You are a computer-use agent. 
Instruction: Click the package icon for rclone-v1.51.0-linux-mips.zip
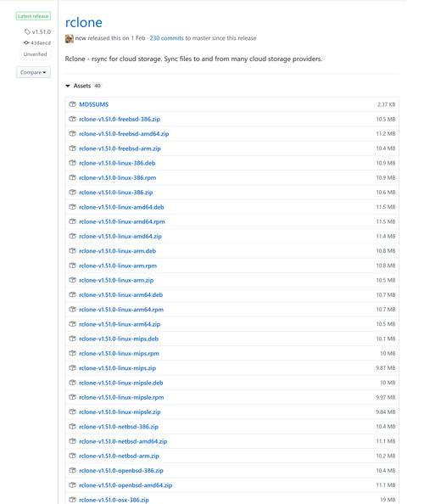73,367
